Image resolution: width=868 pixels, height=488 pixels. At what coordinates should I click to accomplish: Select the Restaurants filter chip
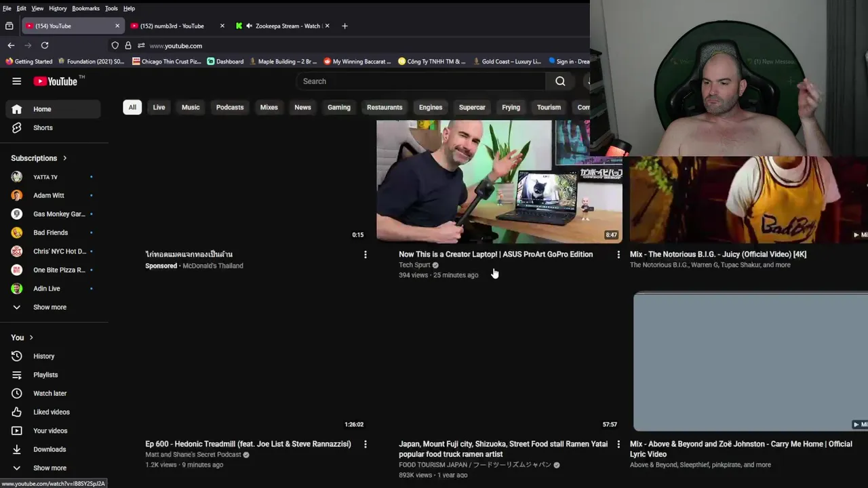click(x=384, y=107)
